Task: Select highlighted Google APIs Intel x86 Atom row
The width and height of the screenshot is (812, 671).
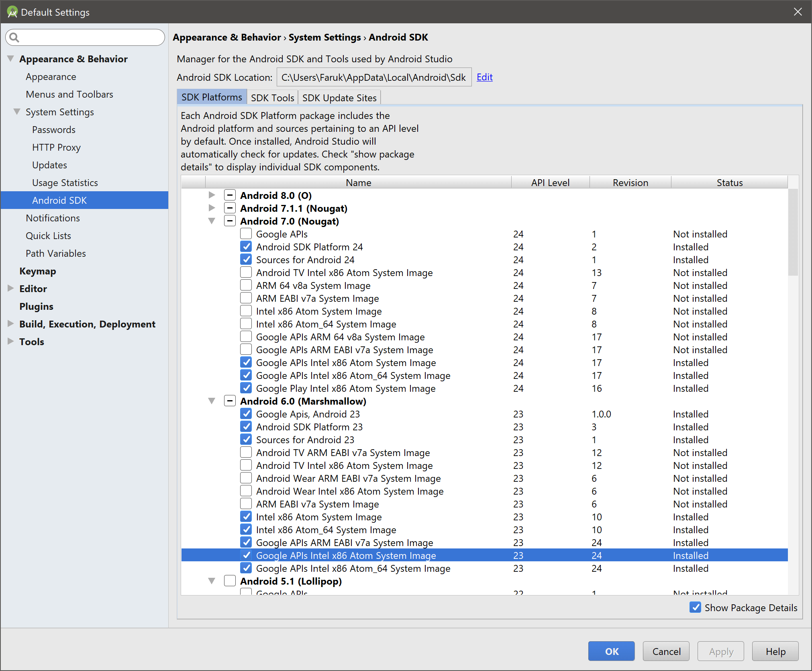Action: click(x=484, y=555)
